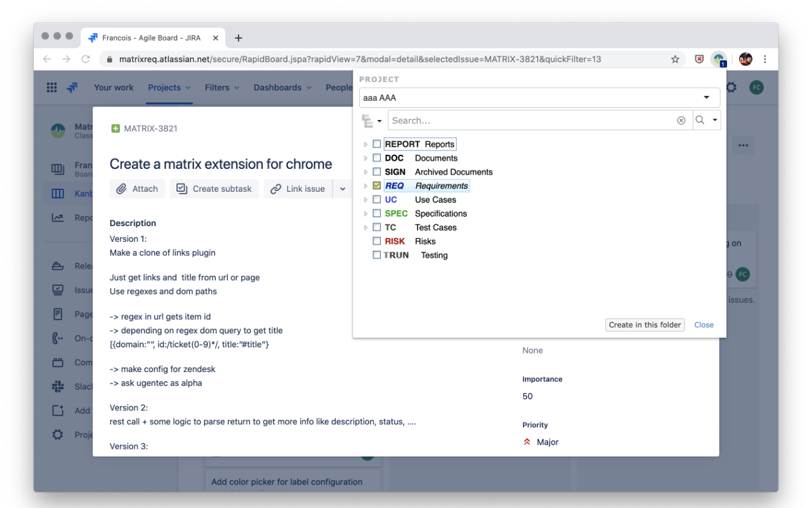Click the magnifier search icon in popup
The width and height of the screenshot is (812, 508).
700,120
